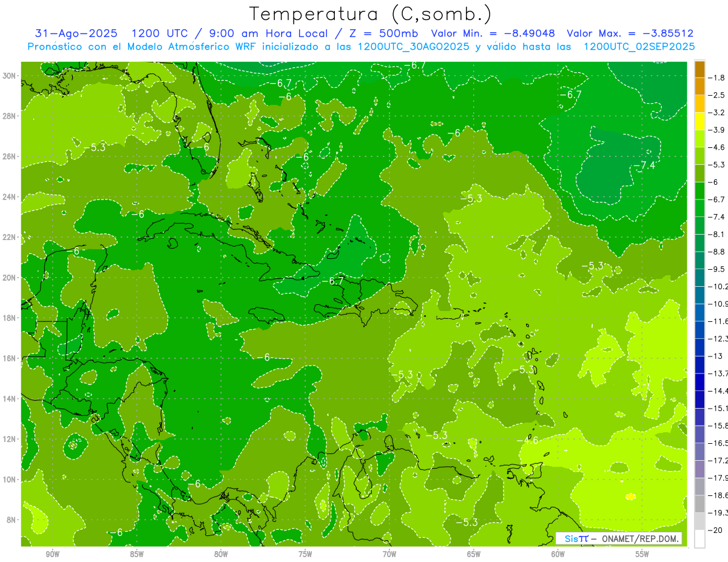Click the '-8.1' value in color legend
Viewport: 728px width, 562px height.
717,235
